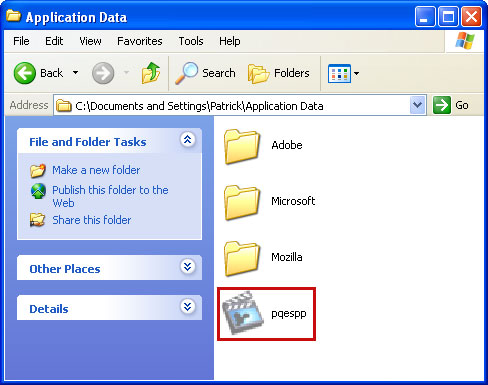This screenshot has width=488, height=385.
Task: Click the Adobe folder name
Action: (287, 145)
